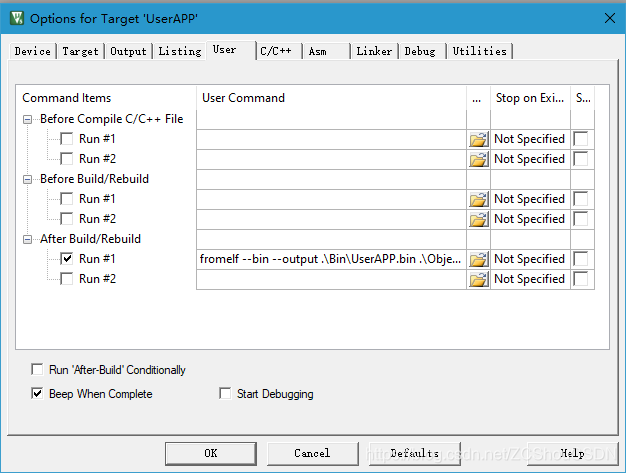
Task: Collapse After Build/Rebuild group
Action: [x=27, y=239]
